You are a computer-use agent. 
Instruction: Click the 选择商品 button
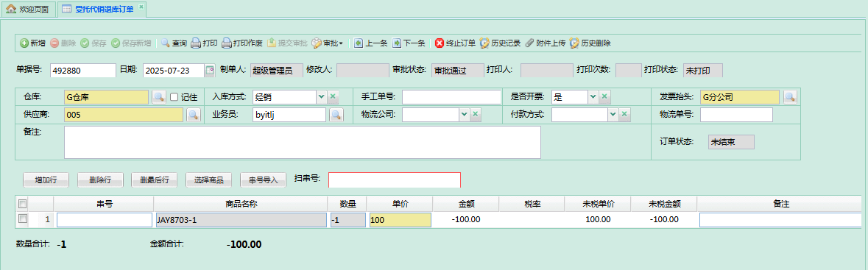208,180
